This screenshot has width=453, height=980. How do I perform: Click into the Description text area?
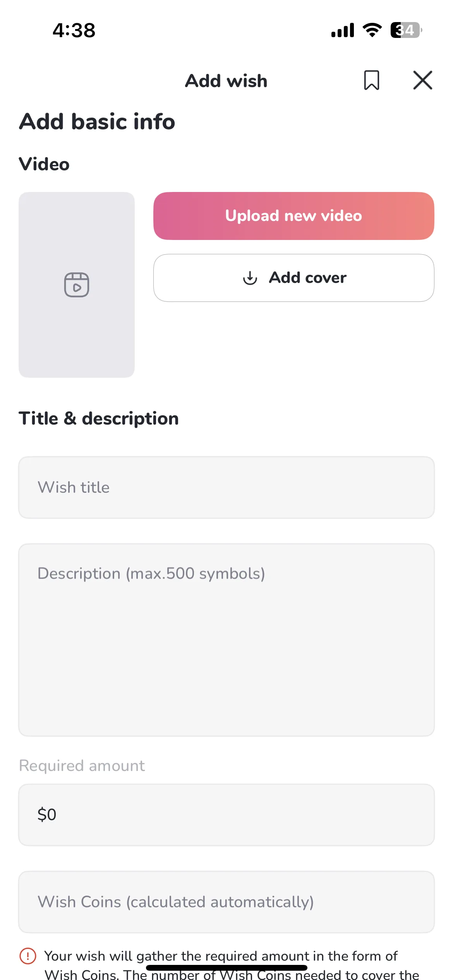click(x=226, y=640)
